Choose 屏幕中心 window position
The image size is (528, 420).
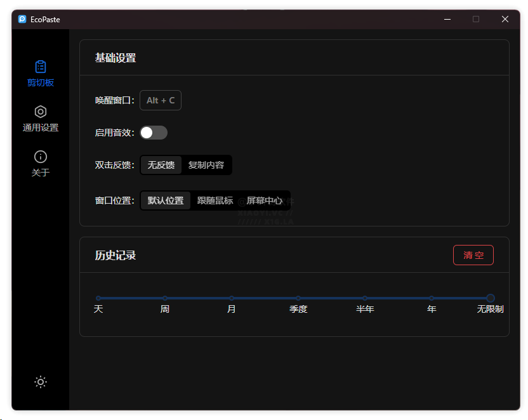265,200
